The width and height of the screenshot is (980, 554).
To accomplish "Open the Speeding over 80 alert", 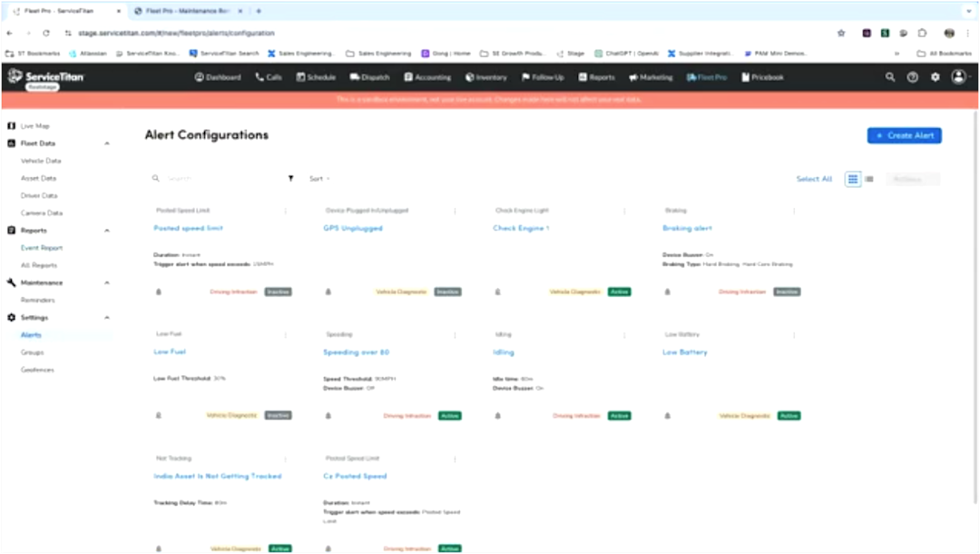I will [x=357, y=352].
